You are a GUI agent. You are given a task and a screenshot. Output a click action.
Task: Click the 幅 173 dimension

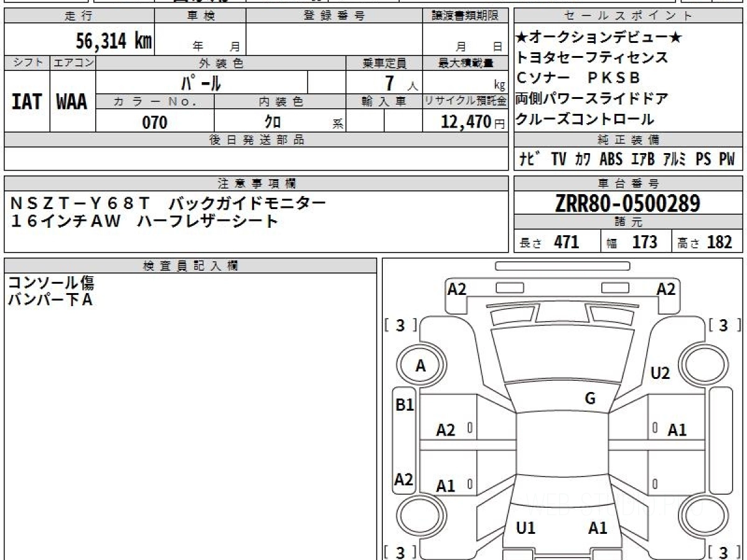tap(632, 242)
